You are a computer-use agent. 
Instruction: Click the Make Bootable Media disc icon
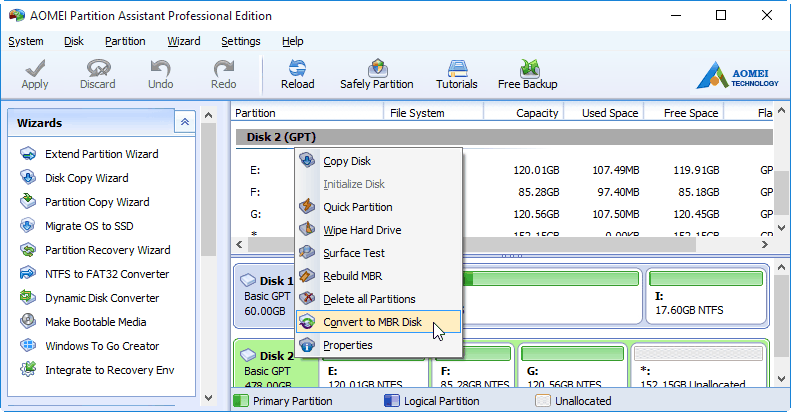coord(28,321)
